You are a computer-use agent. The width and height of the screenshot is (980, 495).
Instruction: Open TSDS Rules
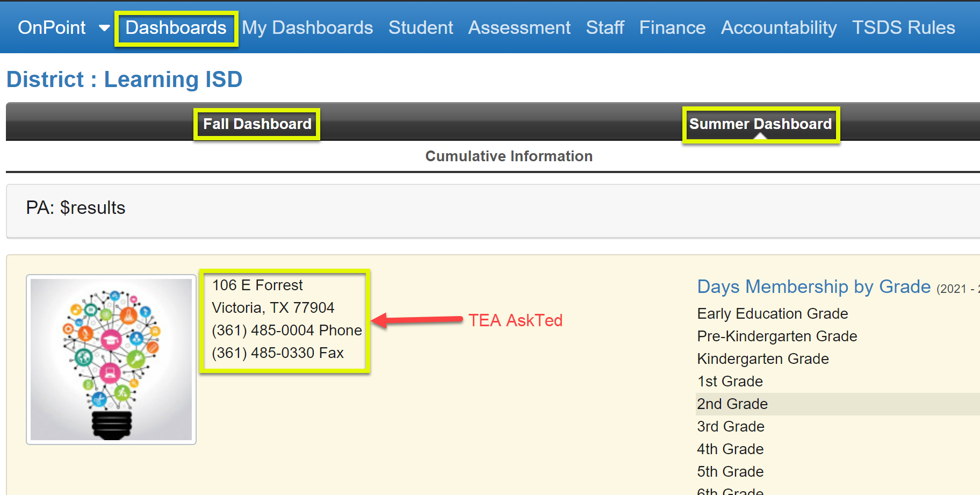(x=904, y=28)
